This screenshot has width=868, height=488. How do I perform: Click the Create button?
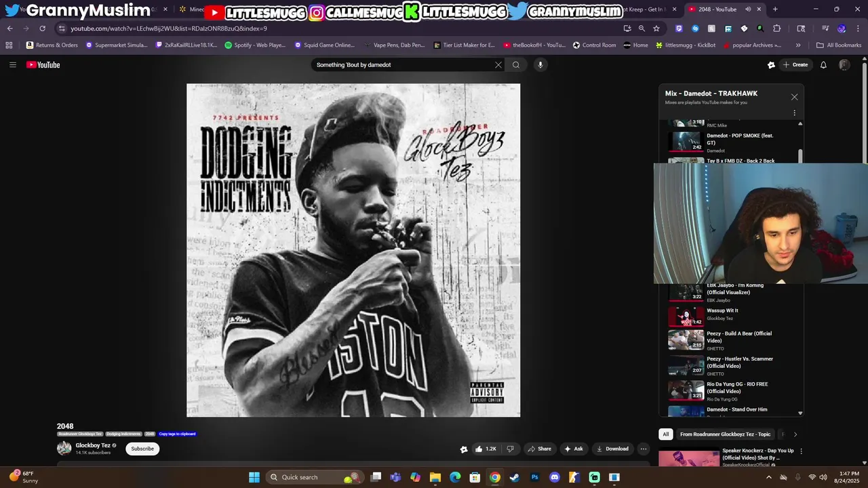pyautogui.click(x=795, y=65)
